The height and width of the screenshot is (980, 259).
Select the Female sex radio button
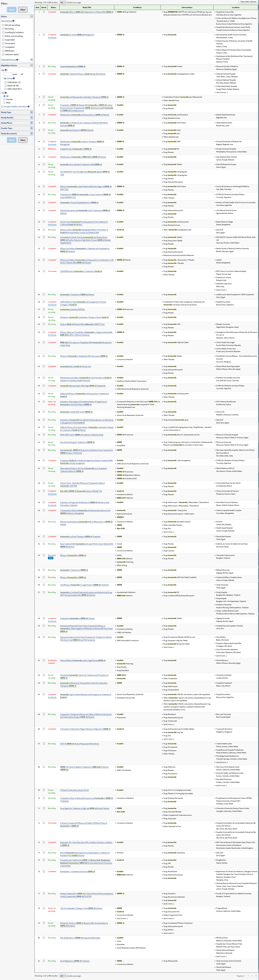(5, 99)
